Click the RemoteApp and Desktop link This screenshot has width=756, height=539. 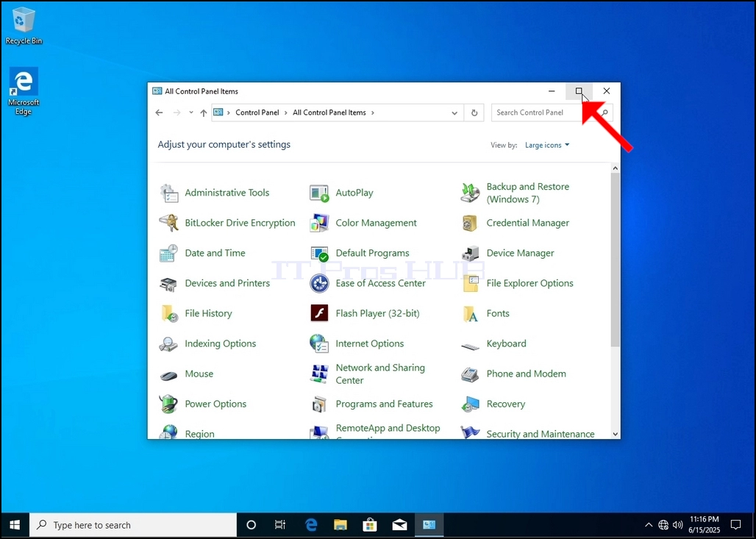click(388, 428)
